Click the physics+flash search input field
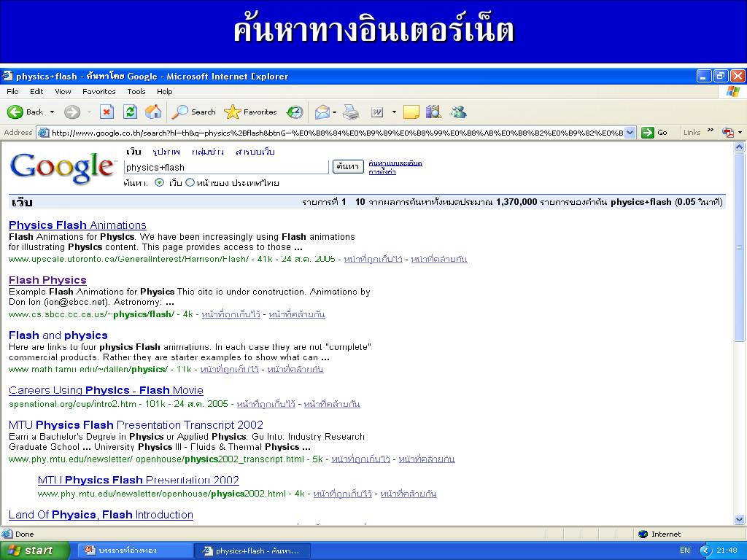 tap(226, 167)
